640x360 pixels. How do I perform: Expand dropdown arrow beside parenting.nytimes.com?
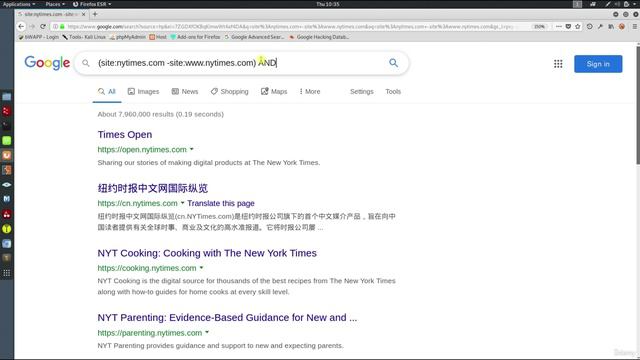click(x=207, y=332)
